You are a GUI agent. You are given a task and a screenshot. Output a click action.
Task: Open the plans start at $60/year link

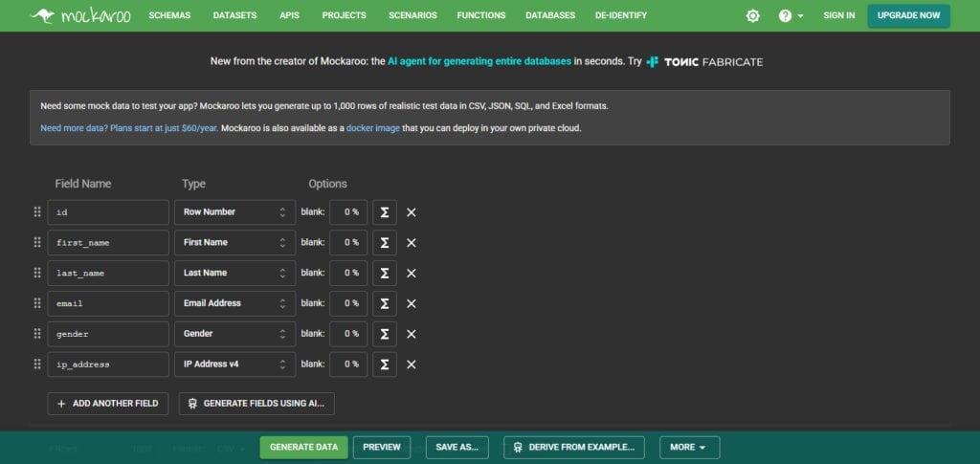pyautogui.click(x=129, y=128)
